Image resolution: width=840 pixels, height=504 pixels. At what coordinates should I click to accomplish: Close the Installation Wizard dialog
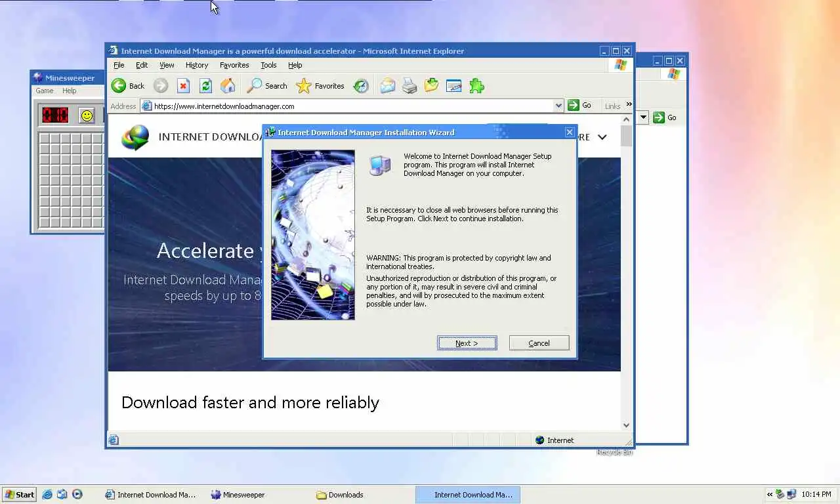coord(569,132)
